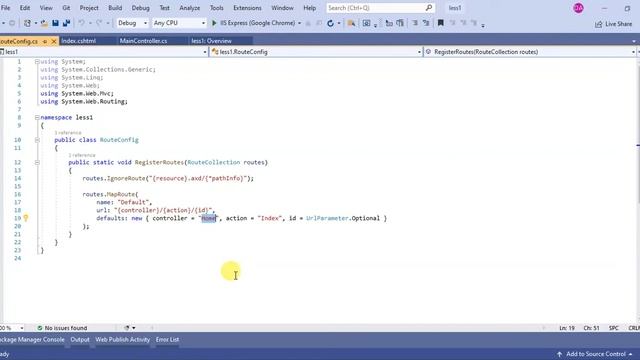Click Add to Source Control
The width and height of the screenshot is (640, 360).
tap(595, 354)
